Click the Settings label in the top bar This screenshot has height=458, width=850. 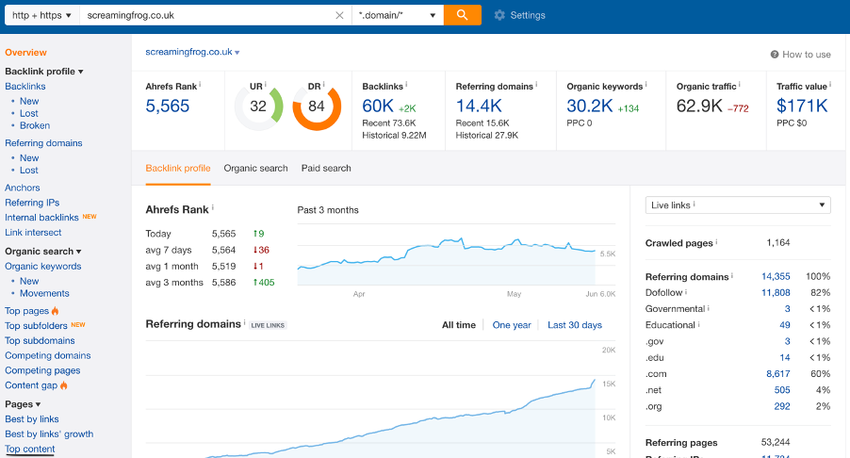[x=527, y=15]
